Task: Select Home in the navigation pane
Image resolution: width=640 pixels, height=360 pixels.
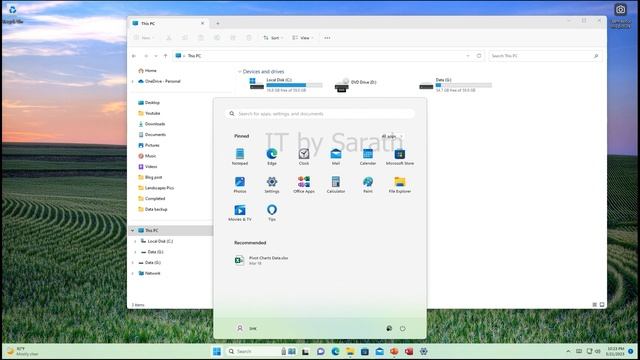Action: tap(147, 71)
